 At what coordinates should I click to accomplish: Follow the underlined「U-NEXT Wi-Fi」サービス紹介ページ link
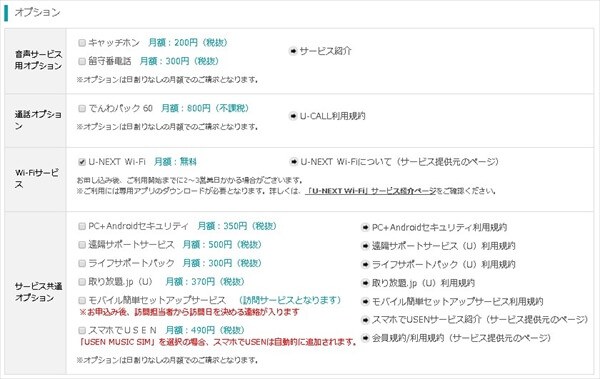pos(371,191)
